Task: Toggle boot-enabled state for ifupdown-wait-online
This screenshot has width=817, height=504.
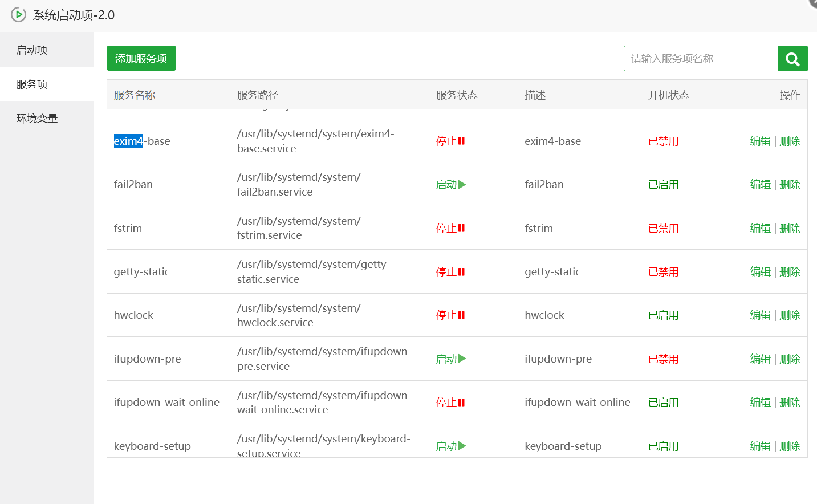Action: [x=663, y=403]
